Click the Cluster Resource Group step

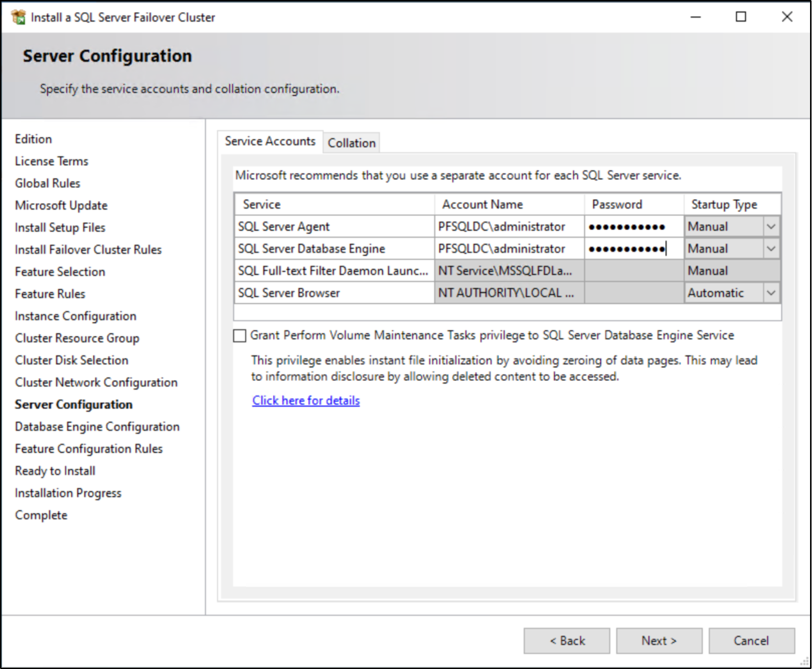click(x=77, y=338)
